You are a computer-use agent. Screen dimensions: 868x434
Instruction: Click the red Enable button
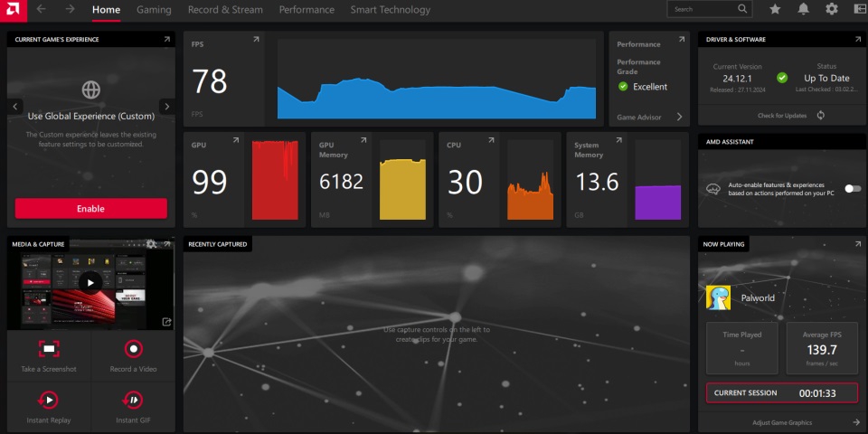pyautogui.click(x=91, y=209)
